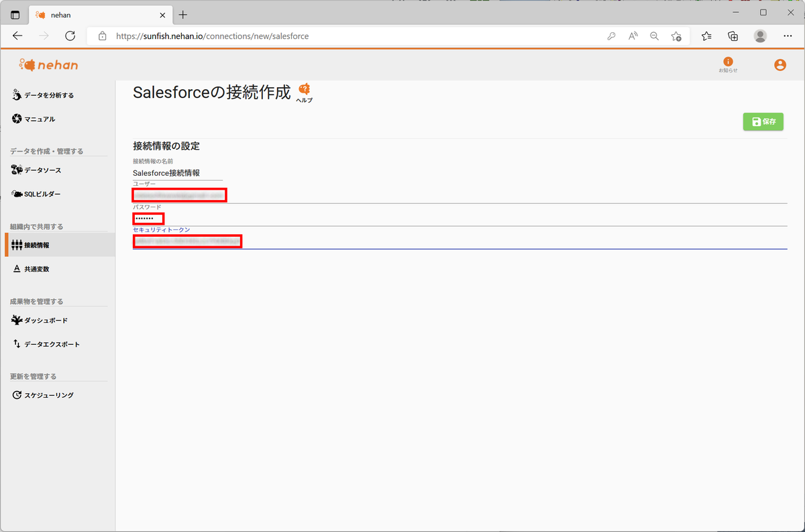Screen dimensions: 805x532
Task: Focus the セキュリティトークン input field
Action: point(460,242)
